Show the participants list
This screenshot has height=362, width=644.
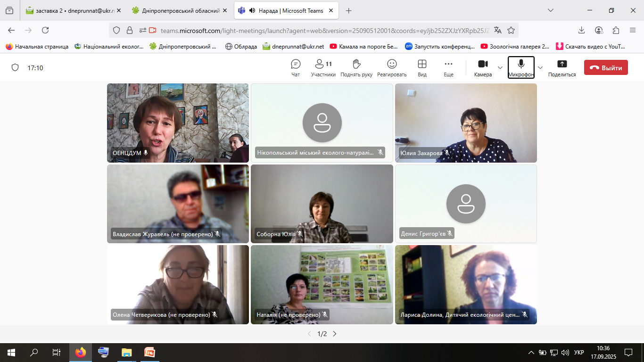[x=323, y=68]
